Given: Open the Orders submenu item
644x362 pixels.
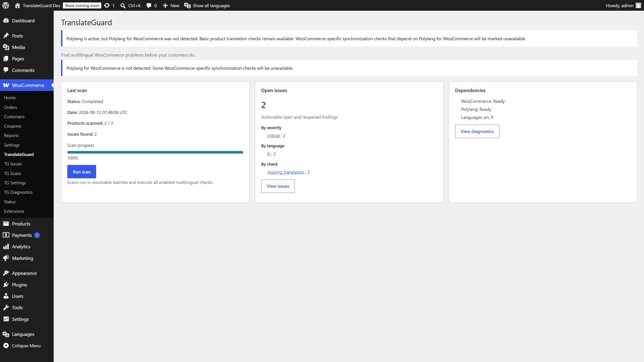Looking at the screenshot, I should (x=11, y=107).
